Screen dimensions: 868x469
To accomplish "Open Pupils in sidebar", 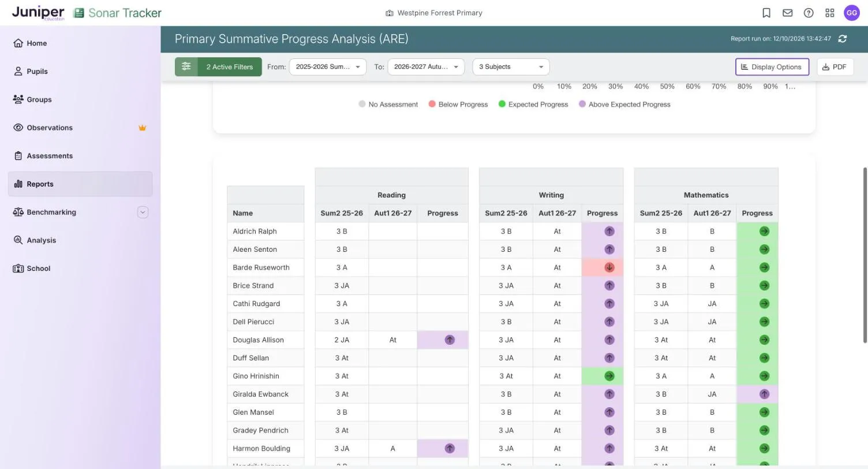I will [80, 72].
